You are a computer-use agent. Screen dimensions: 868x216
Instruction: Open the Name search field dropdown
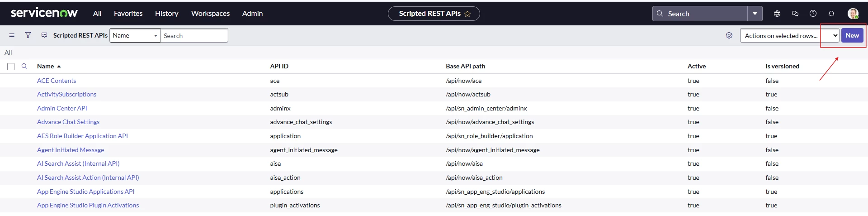click(x=135, y=35)
